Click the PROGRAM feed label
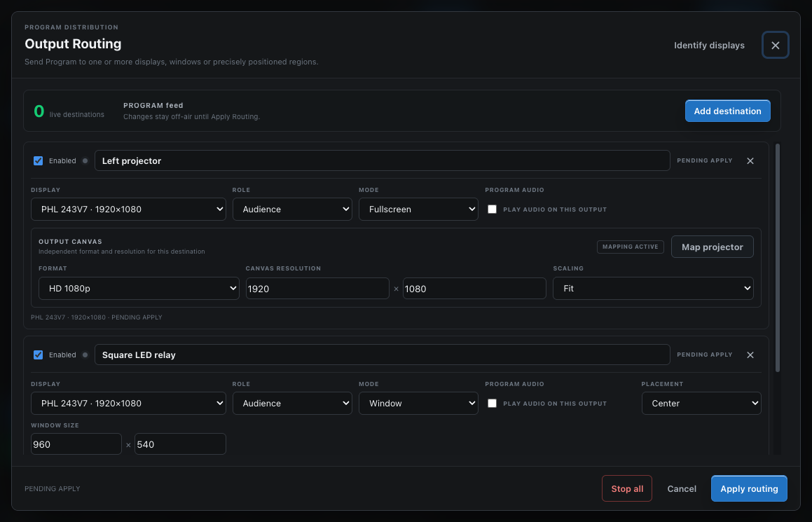The width and height of the screenshot is (812, 522). click(153, 105)
